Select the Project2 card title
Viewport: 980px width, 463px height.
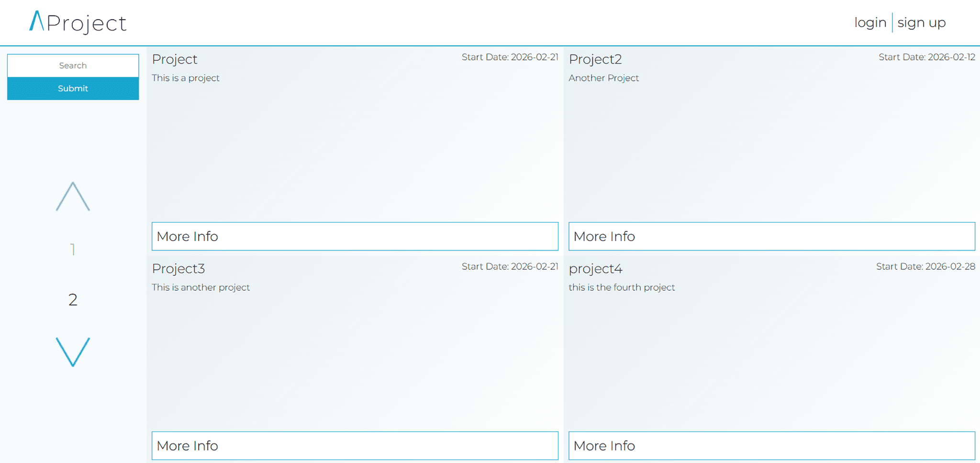click(x=595, y=59)
